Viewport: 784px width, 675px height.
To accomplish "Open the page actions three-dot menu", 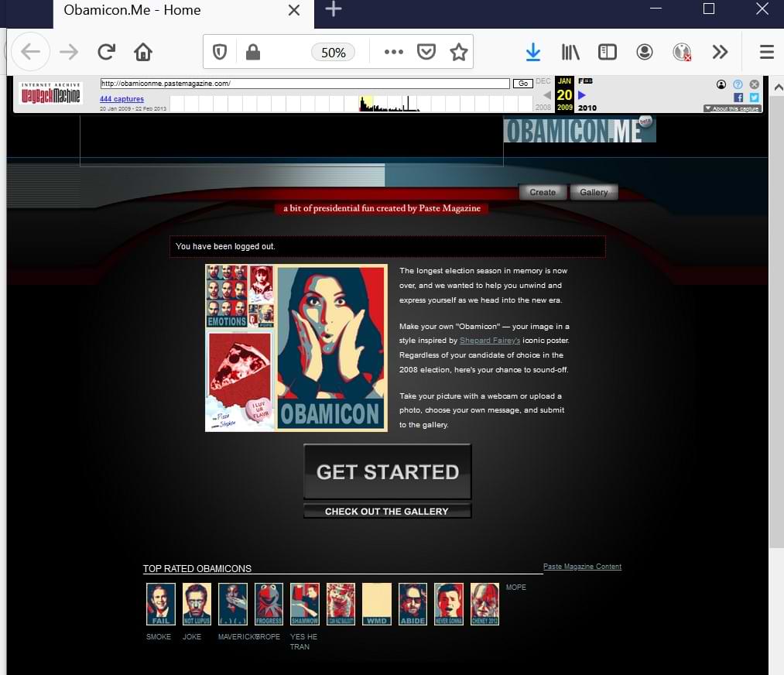I will tap(394, 52).
